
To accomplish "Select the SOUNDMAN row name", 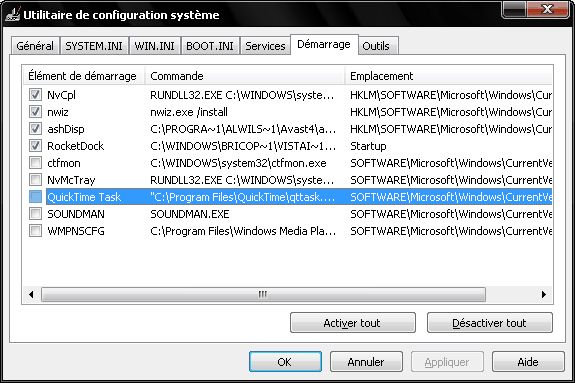I will click(76, 214).
